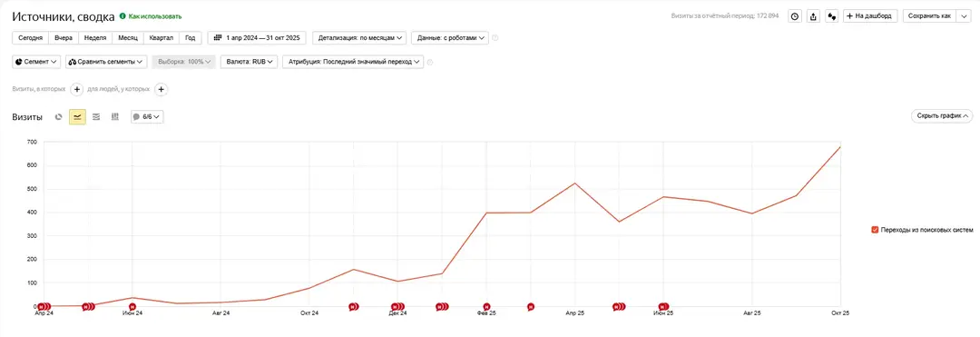Click the note markers cluster at Дек 24
This screenshot has height=337, width=980.
tap(397, 306)
